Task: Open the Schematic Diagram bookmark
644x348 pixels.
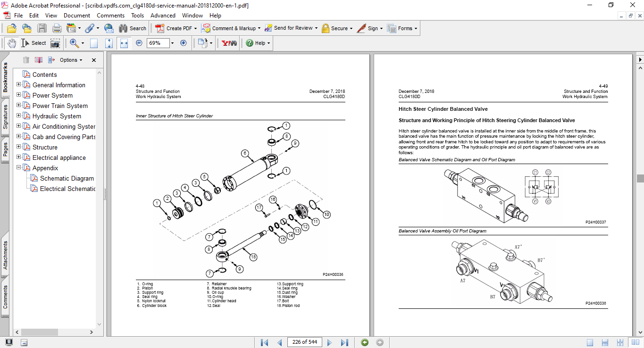Action: point(67,178)
